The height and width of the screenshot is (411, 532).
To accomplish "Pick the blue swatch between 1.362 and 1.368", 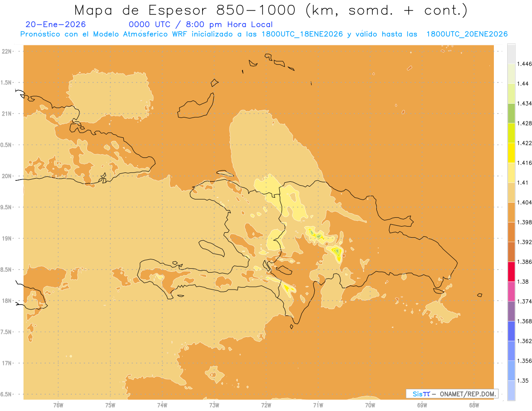I will tap(511, 331).
